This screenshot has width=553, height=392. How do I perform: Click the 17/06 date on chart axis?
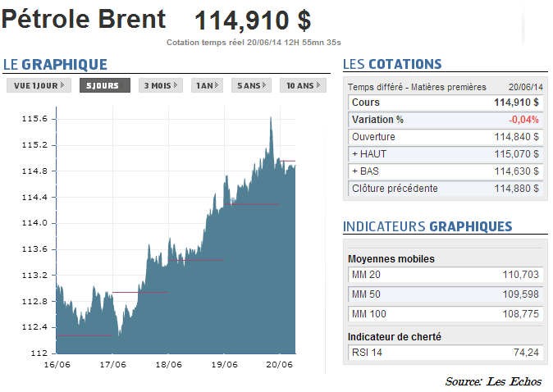click(x=113, y=365)
